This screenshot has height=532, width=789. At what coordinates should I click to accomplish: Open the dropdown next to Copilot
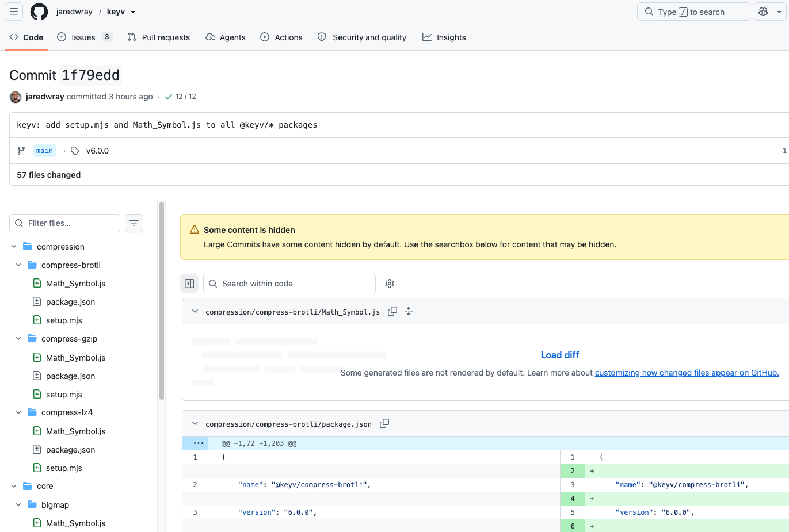[x=779, y=12]
